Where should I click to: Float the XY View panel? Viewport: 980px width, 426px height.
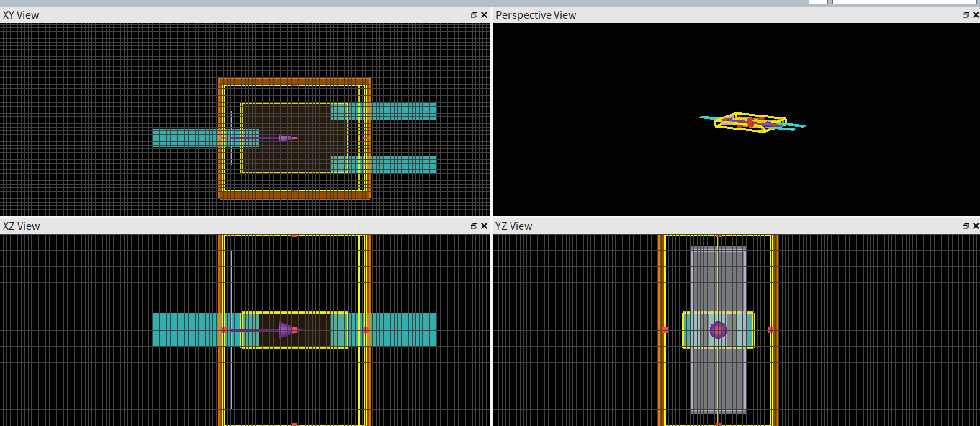[x=474, y=14]
